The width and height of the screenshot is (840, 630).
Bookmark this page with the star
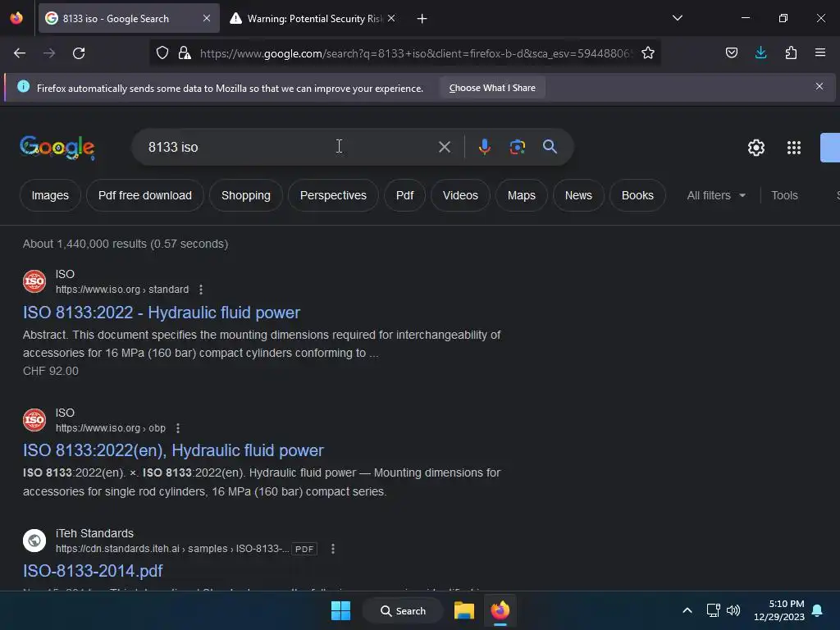pyautogui.click(x=648, y=52)
